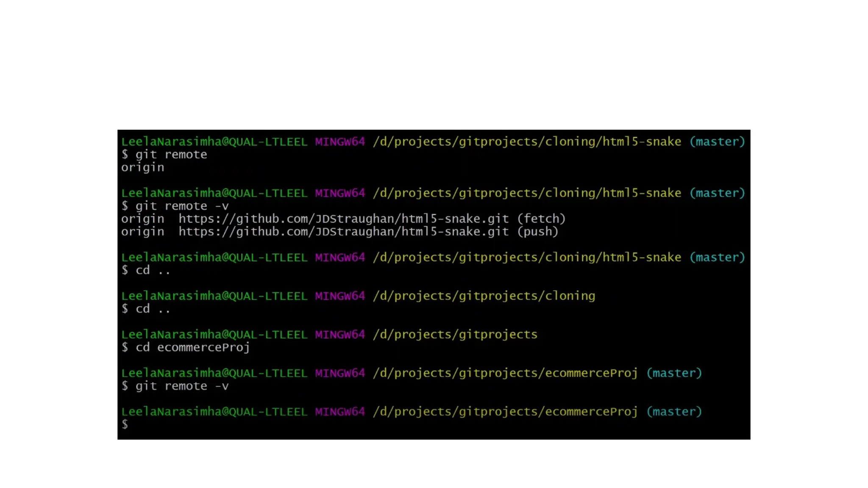Click the first 'git remote' command text
Screen dimensions: 868x488
(x=171, y=155)
